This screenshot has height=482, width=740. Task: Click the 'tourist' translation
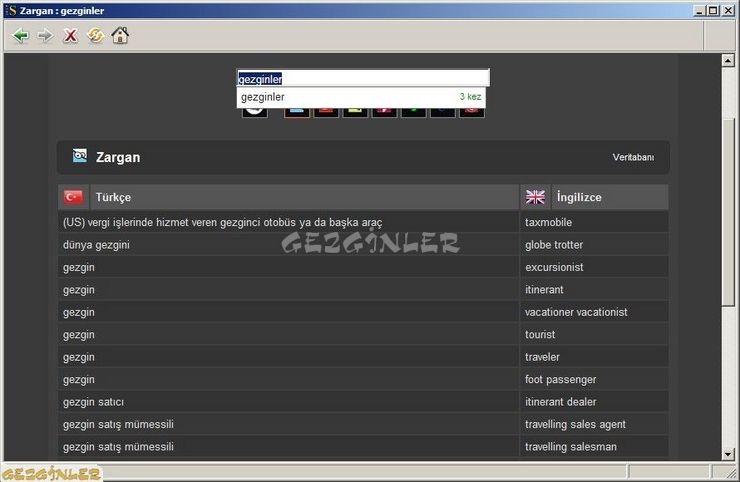coord(540,335)
